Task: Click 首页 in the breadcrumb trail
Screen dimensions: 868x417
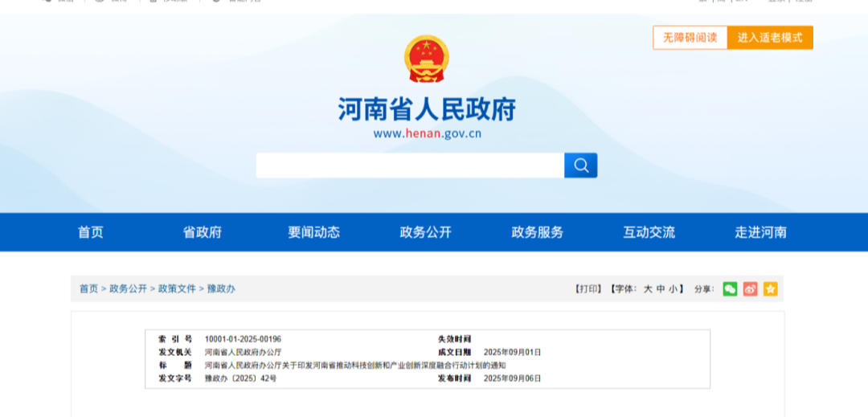Action: 88,288
